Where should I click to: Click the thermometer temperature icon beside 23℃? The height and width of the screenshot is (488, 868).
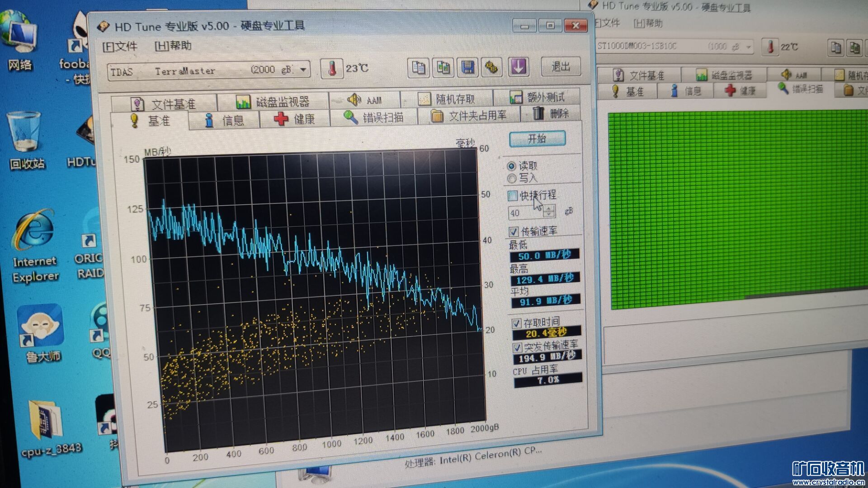332,69
